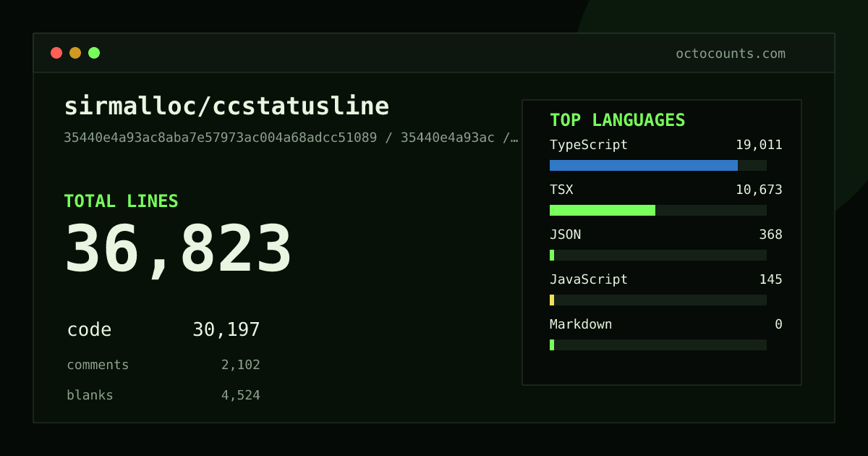Click the TSX language label
This screenshot has width=868, height=456.
pos(561,190)
